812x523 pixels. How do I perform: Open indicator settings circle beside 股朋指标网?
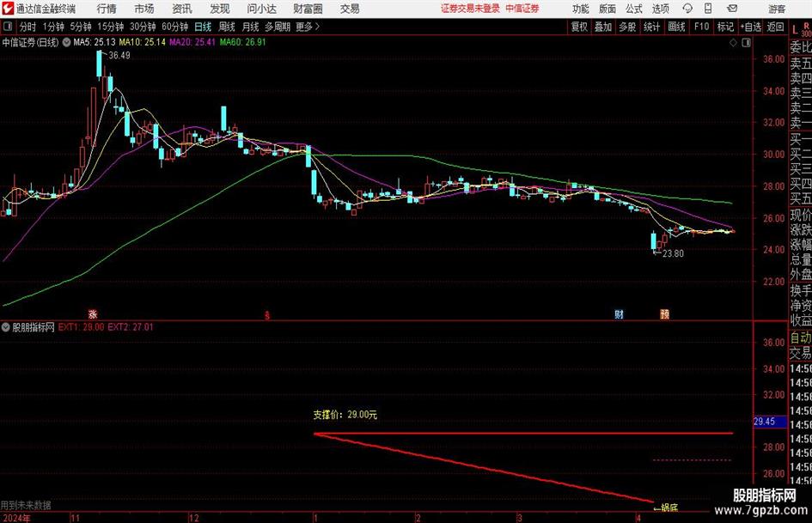click(x=6, y=327)
